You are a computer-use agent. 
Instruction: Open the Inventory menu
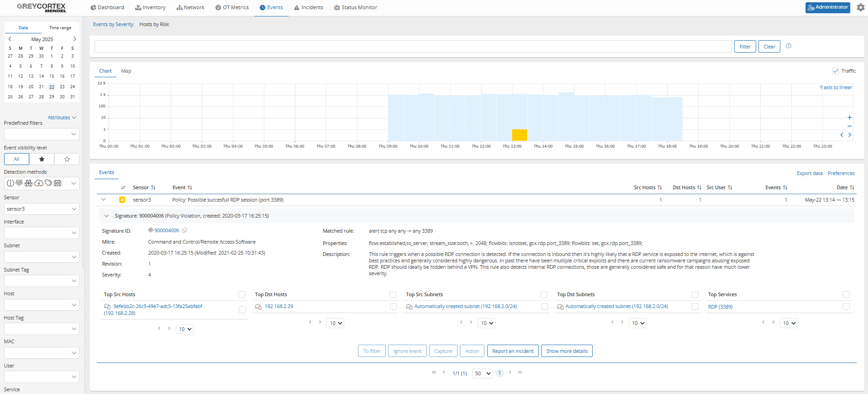[150, 7]
